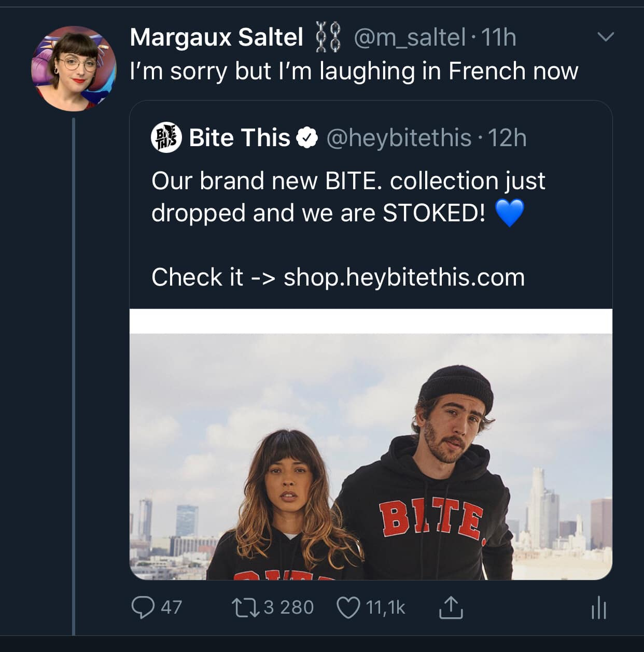Like the tweet with the heart icon
This screenshot has height=652, width=644.
click(348, 607)
